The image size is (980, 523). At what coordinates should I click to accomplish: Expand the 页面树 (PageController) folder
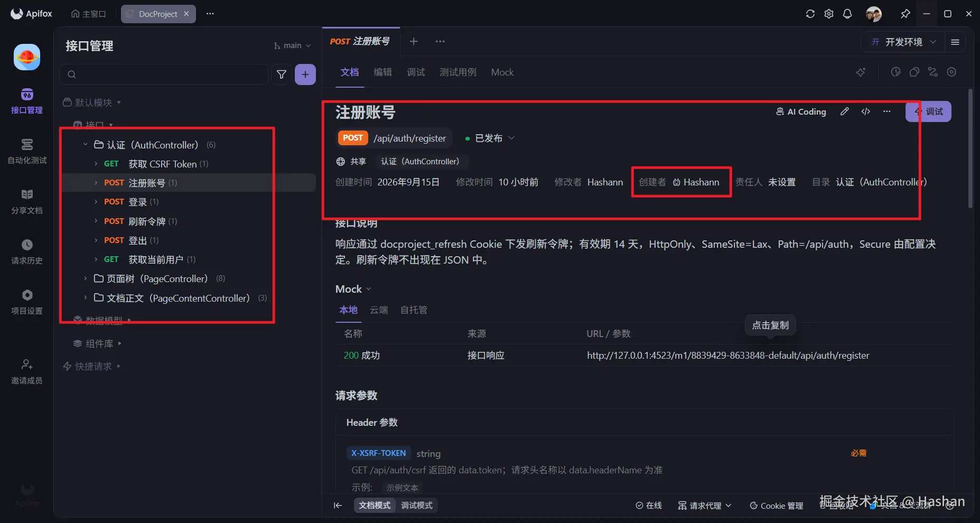(x=85, y=278)
